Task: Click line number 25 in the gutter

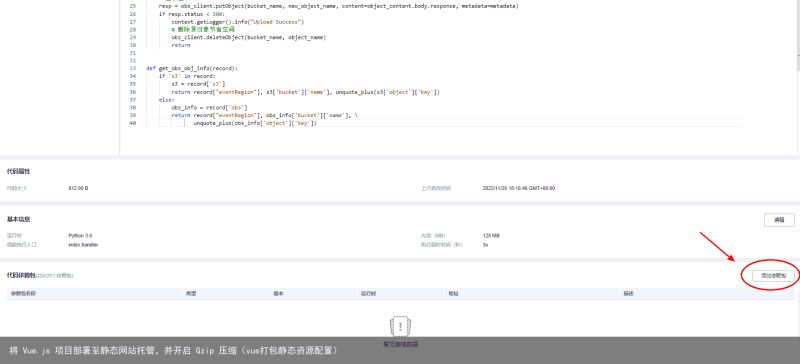Action: [133, 6]
